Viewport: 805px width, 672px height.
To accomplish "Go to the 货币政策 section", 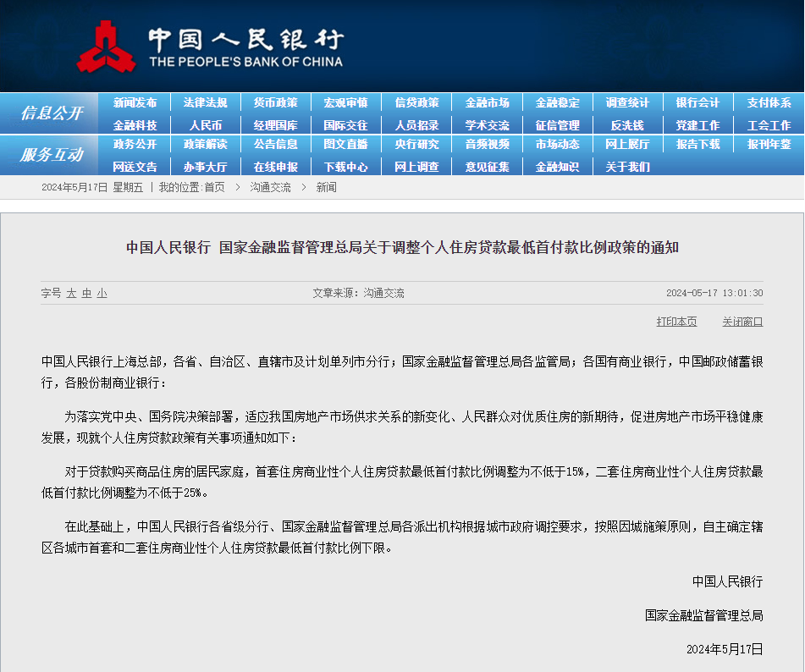I will [x=275, y=102].
